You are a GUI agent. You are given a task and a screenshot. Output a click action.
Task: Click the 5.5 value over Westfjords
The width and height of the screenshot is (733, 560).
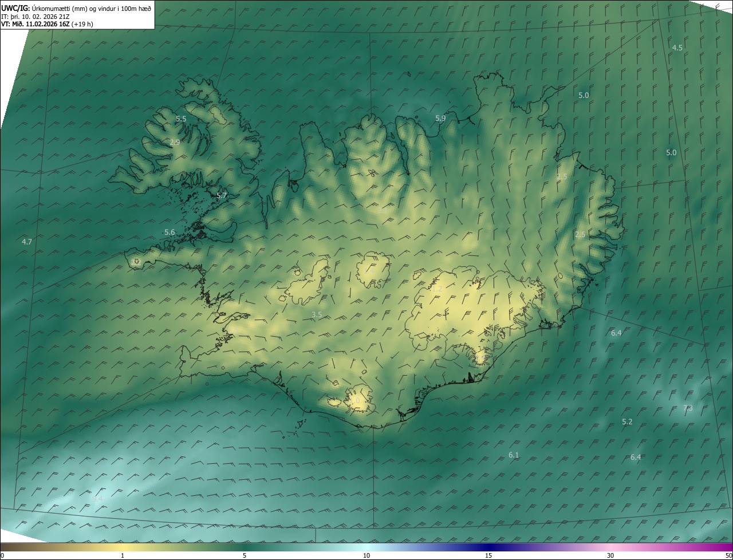tap(181, 119)
